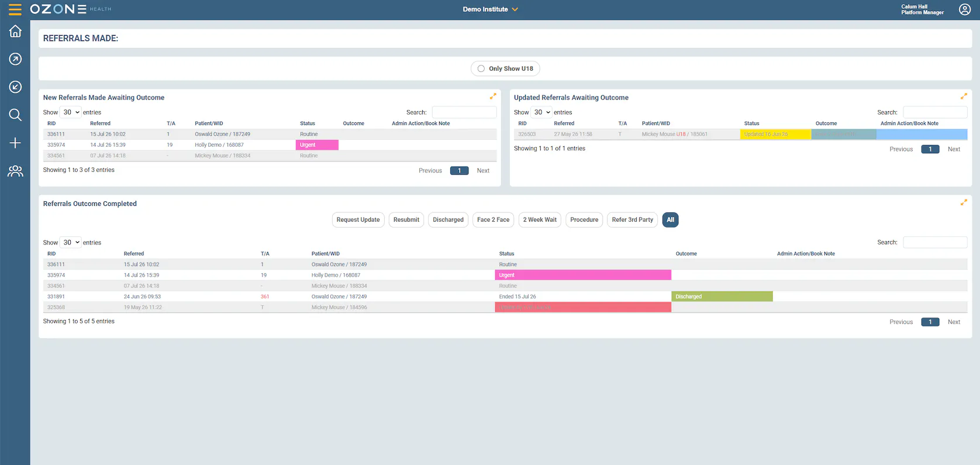Open entries count dropdown in Updated Referrals
Screen dimensions: 980x465
[x=542, y=112]
